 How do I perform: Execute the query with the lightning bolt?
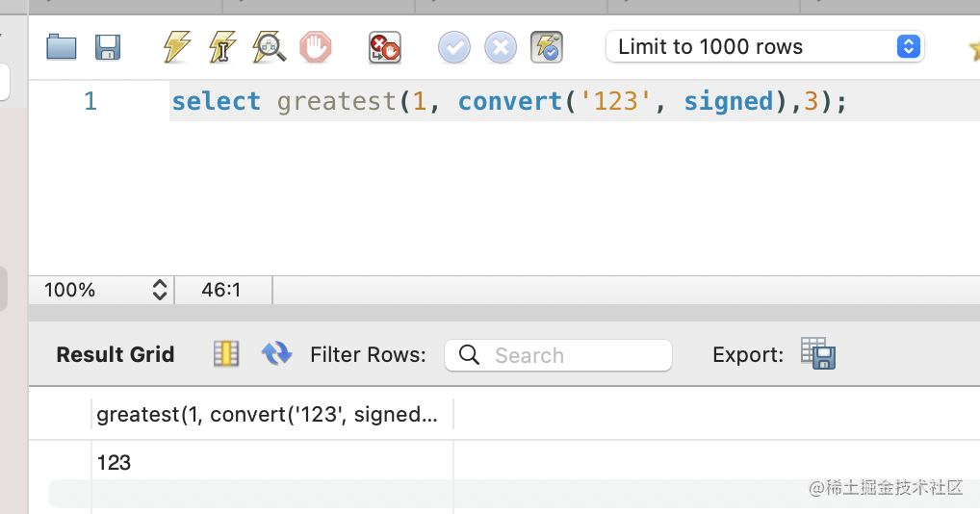(x=176, y=46)
